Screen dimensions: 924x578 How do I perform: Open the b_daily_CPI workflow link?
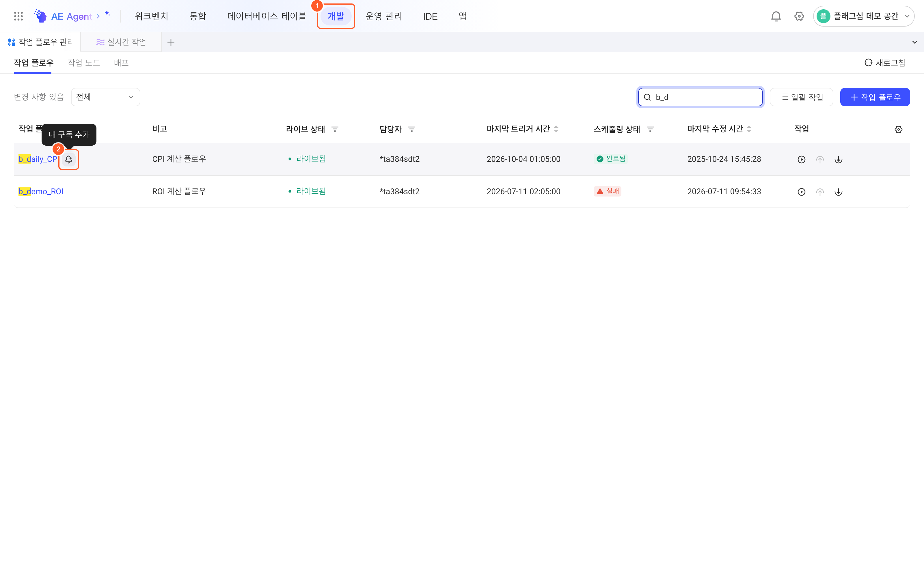39,159
